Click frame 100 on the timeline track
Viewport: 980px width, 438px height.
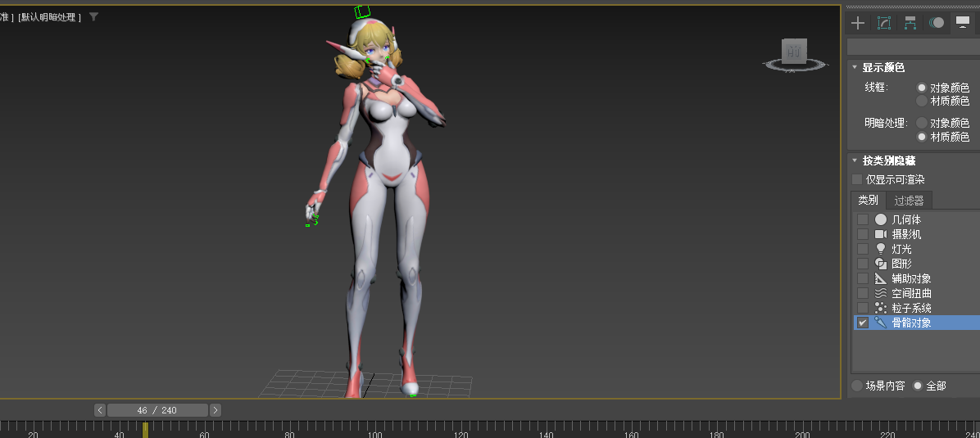375,430
